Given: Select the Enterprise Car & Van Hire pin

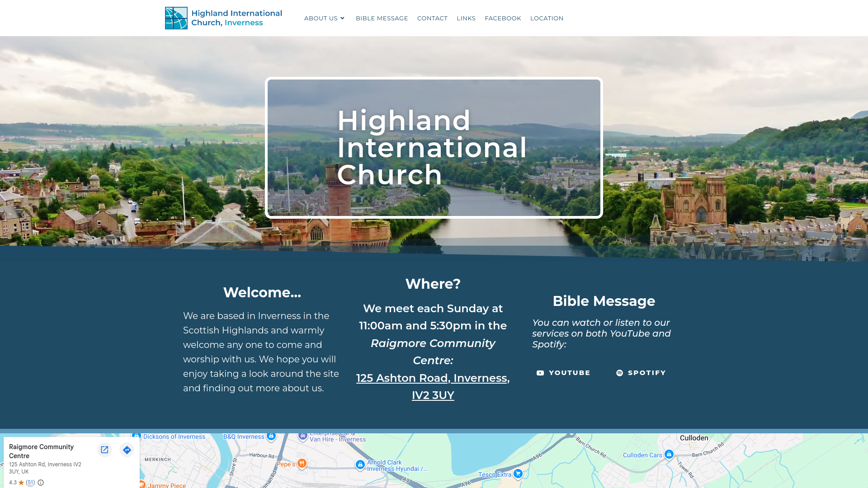Looking at the screenshot, I should click(x=303, y=436).
